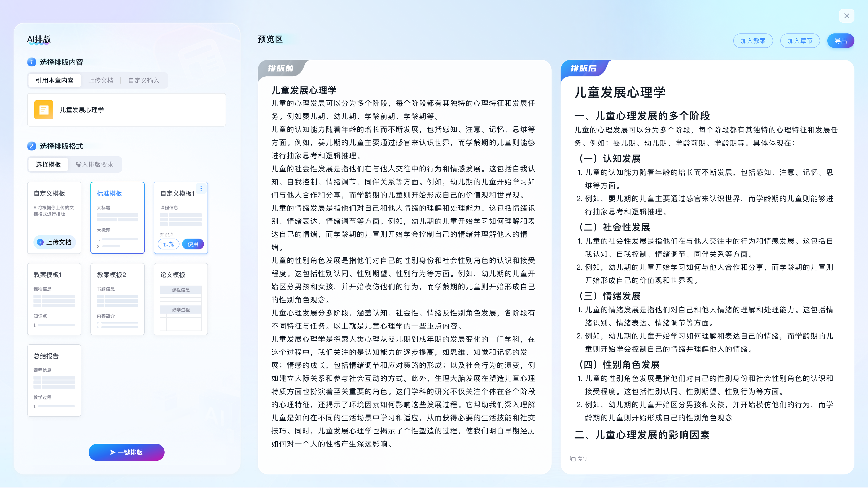Click the plus icon on 上传文档 button

click(x=40, y=242)
